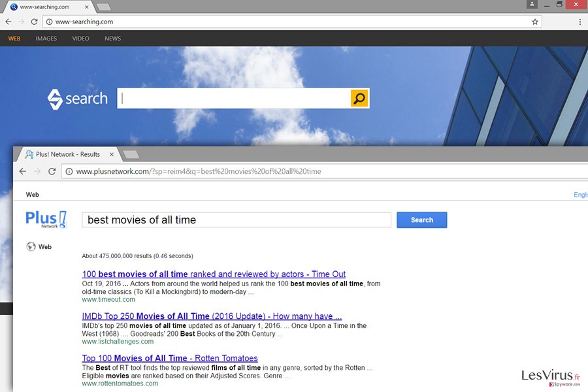Open www.rottentomatoes.com green URL
Screen dimensions: 588x392
[x=120, y=384]
